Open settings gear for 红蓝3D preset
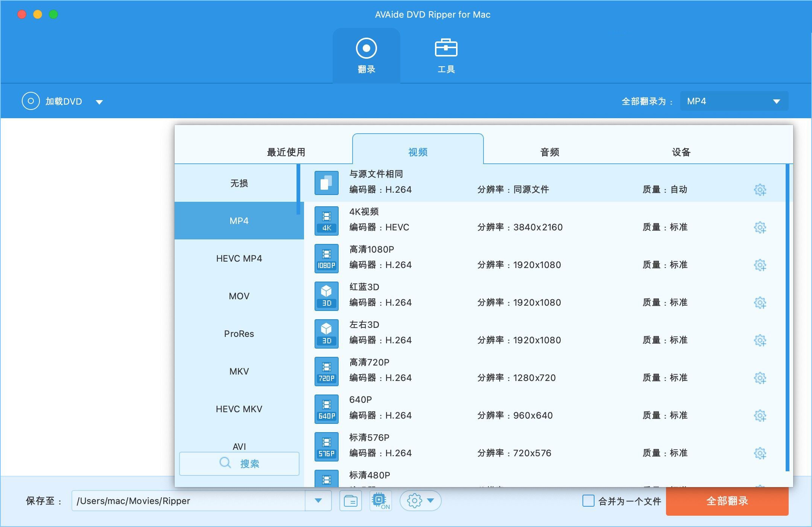This screenshot has height=527, width=812. coord(760,303)
